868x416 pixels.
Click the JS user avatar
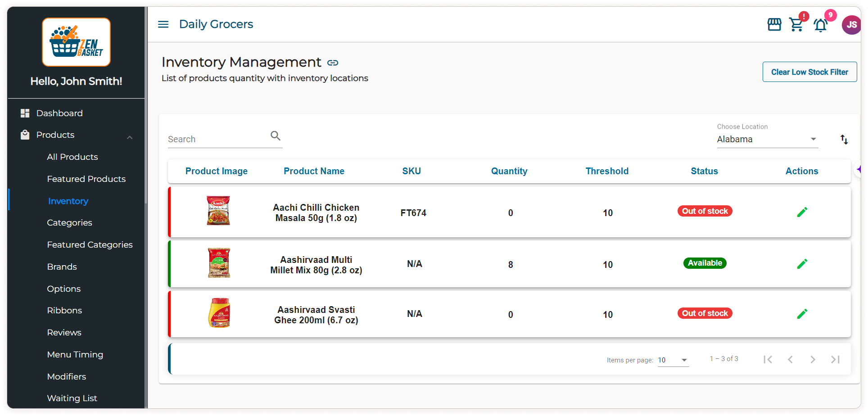851,25
